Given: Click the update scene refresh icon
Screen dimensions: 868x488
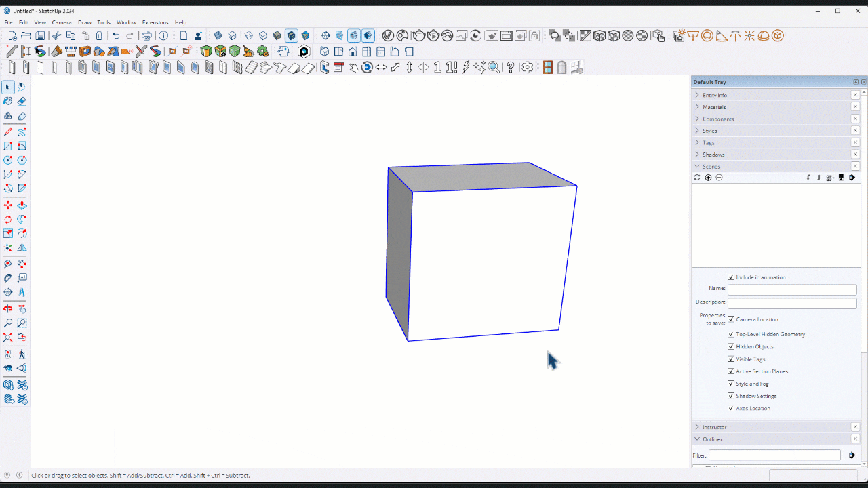Looking at the screenshot, I should tap(697, 177).
